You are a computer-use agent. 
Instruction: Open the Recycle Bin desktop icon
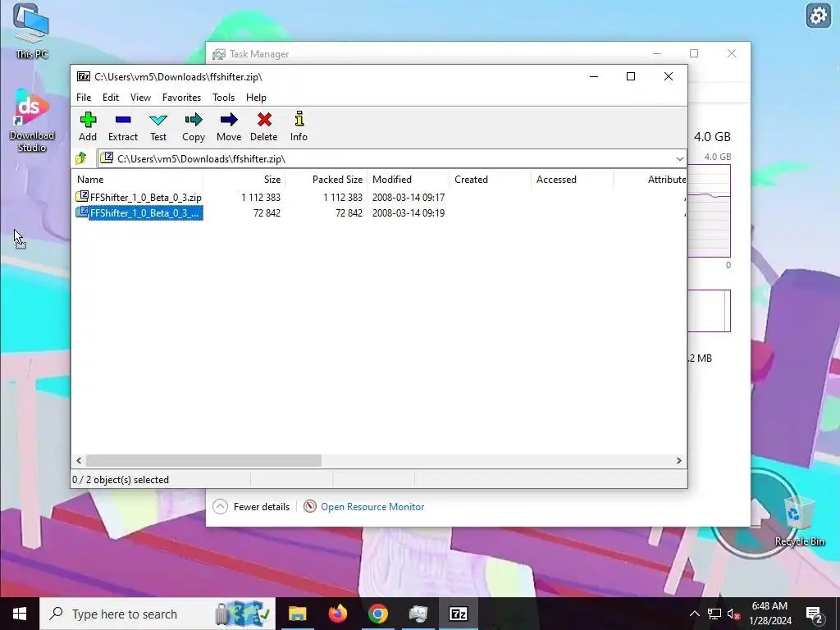799,521
